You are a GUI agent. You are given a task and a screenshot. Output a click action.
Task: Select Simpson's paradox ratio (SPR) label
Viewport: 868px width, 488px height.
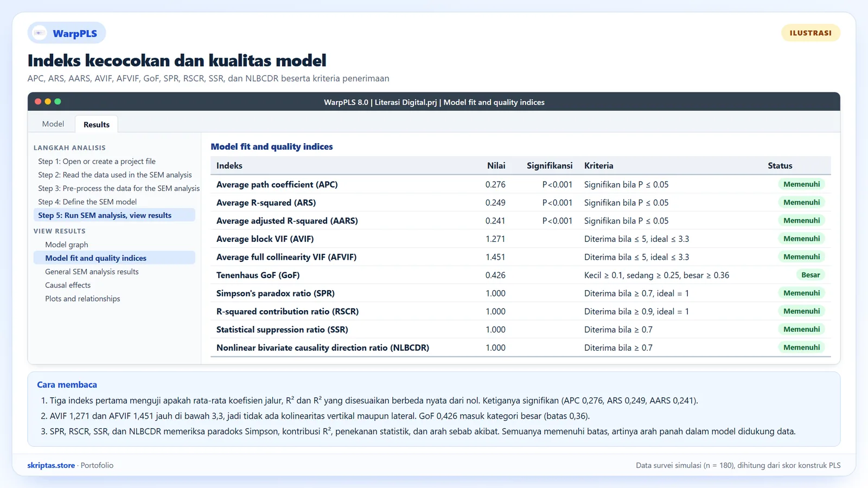[276, 293]
